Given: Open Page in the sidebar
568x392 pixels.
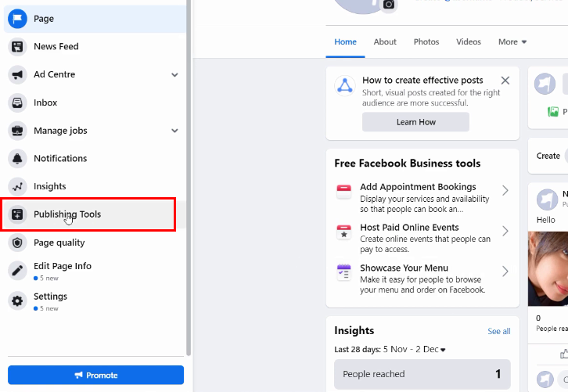Looking at the screenshot, I should tap(95, 19).
